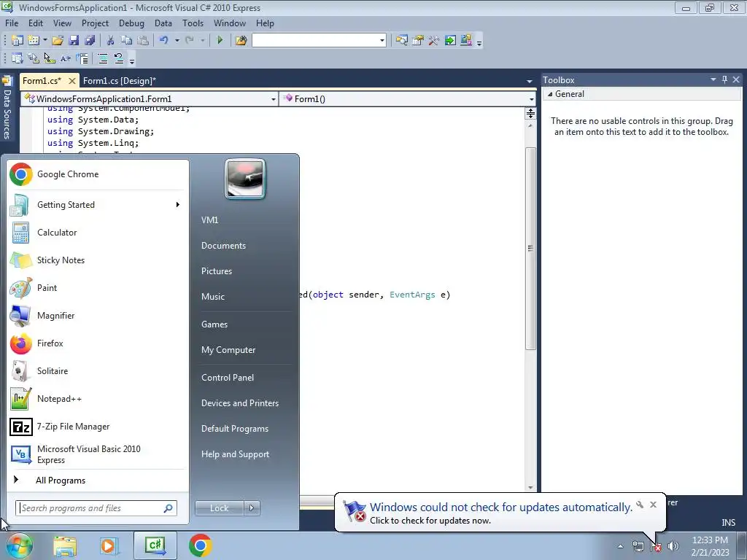
Task: Toggle auto-hide pin on Toolbox panel
Action: pos(724,79)
